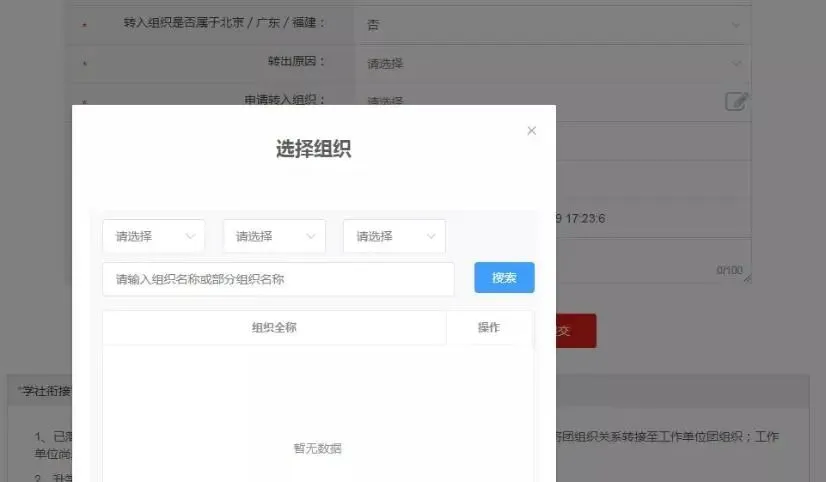This screenshot has height=482, width=826.
Task: Click the 选择组织 dialog title
Action: pyautogui.click(x=313, y=150)
